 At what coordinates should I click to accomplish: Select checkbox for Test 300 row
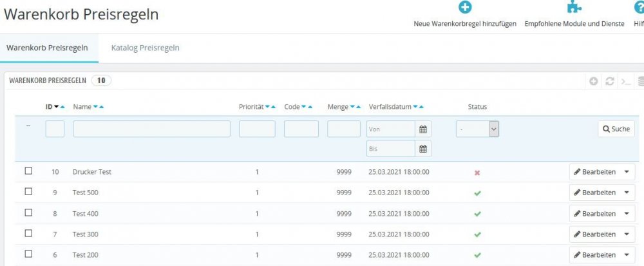[28, 233]
